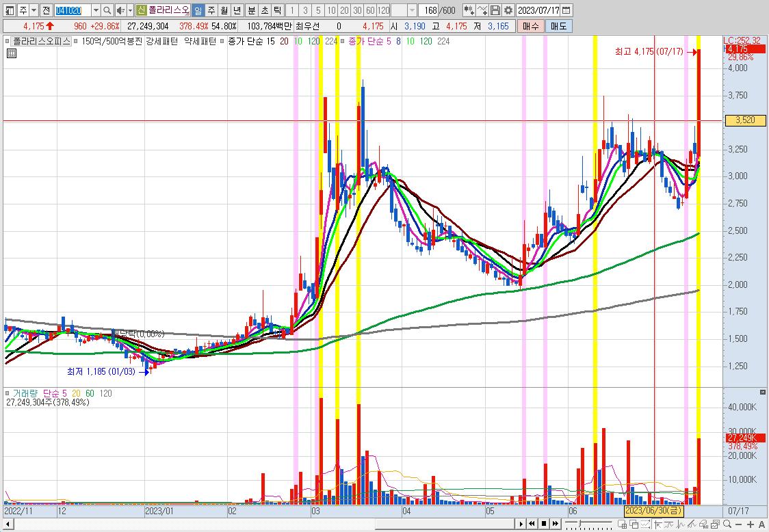The width and height of the screenshot is (769, 532).
Task: Click the speaker sound icon
Action: coord(120,10)
